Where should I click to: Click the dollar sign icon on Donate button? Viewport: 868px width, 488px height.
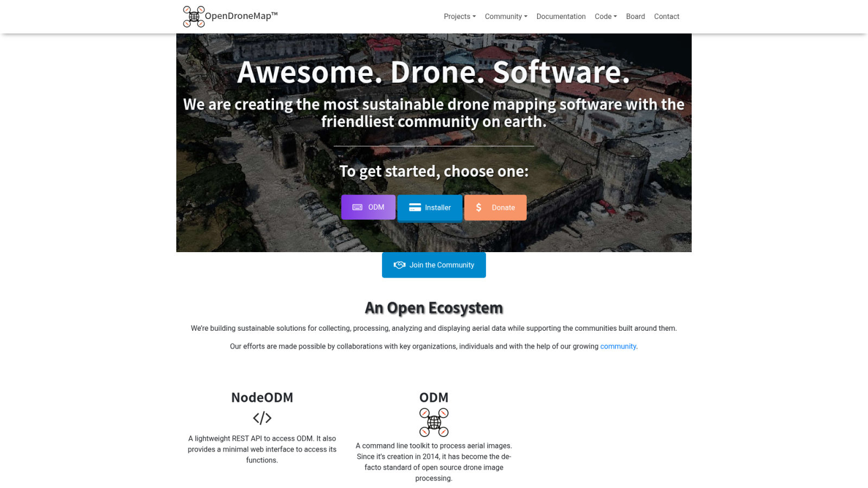pyautogui.click(x=478, y=208)
